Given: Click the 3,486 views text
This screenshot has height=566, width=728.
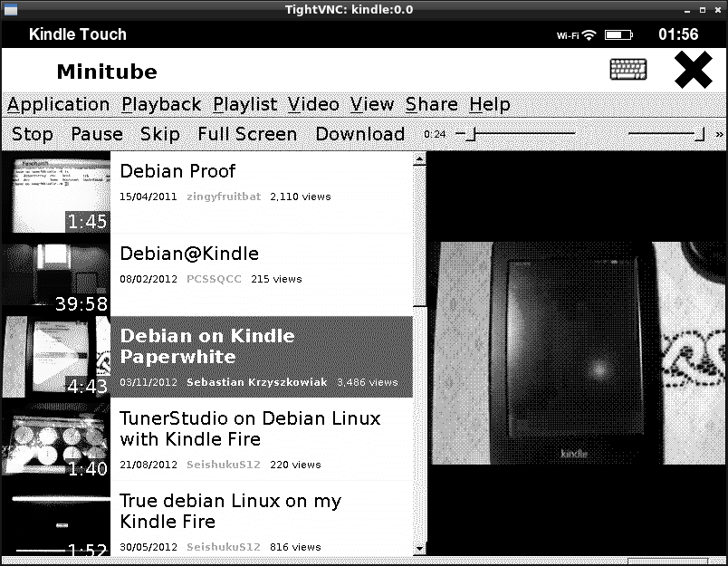Looking at the screenshot, I should click(x=368, y=382).
